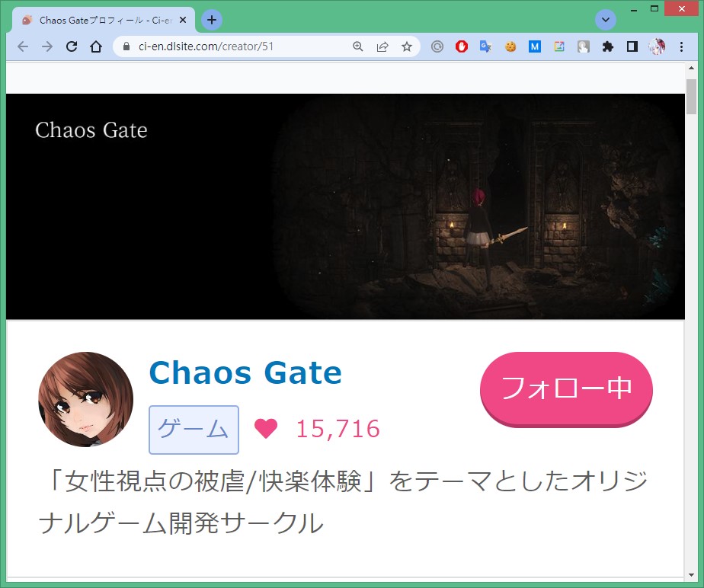The width and height of the screenshot is (704, 588).
Task: Open the browser profile avatar menu
Action: (657, 46)
